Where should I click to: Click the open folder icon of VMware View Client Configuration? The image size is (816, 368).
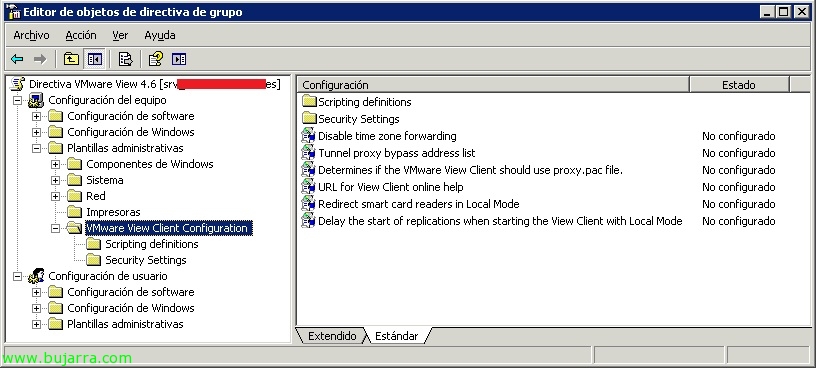tap(74, 228)
